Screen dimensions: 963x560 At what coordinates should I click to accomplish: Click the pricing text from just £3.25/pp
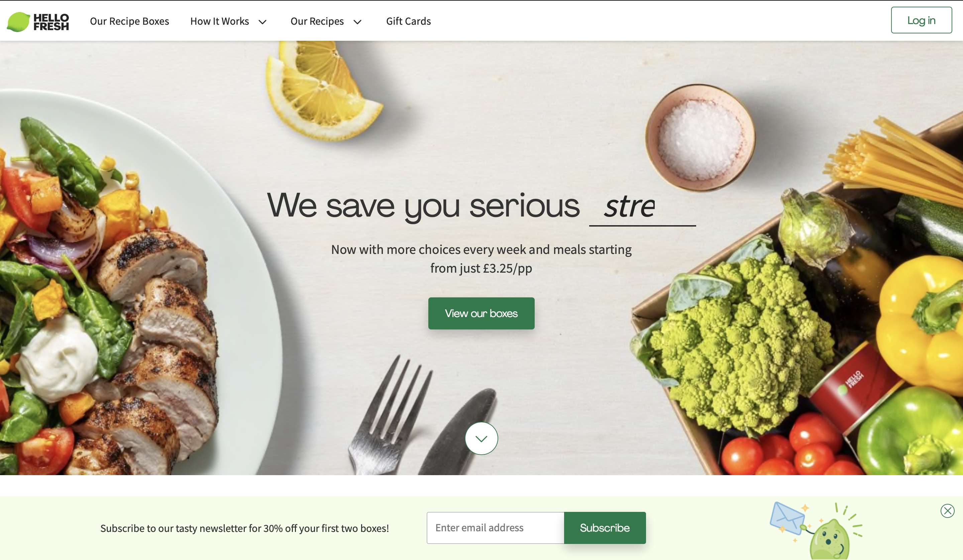pyautogui.click(x=481, y=268)
